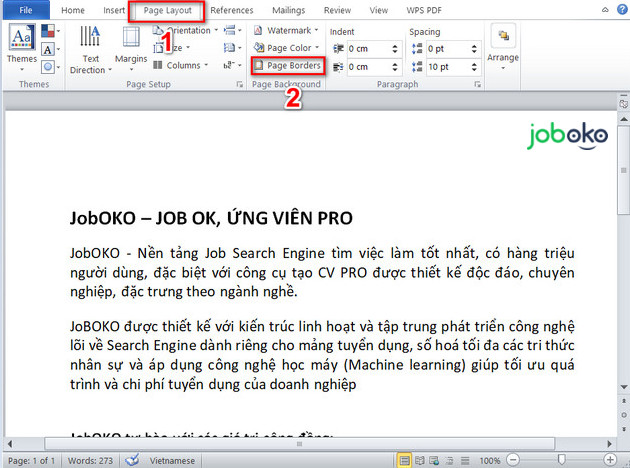Open the Theme Colors dropdown
The image size is (630, 468).
click(x=51, y=31)
